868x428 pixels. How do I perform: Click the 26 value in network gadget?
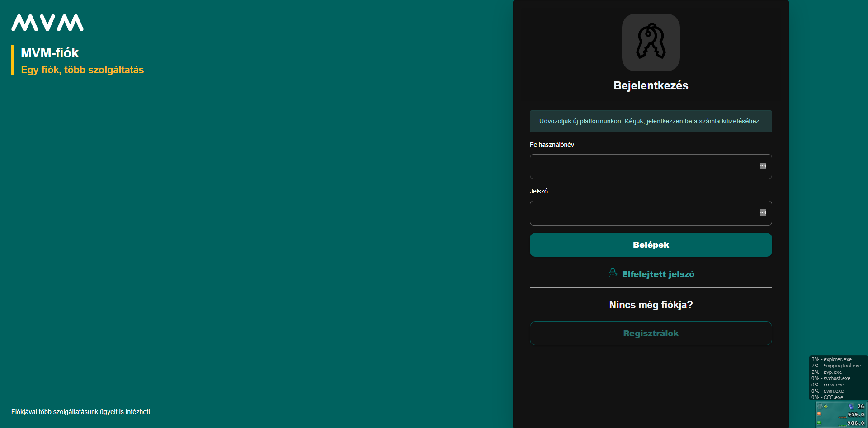click(861, 406)
